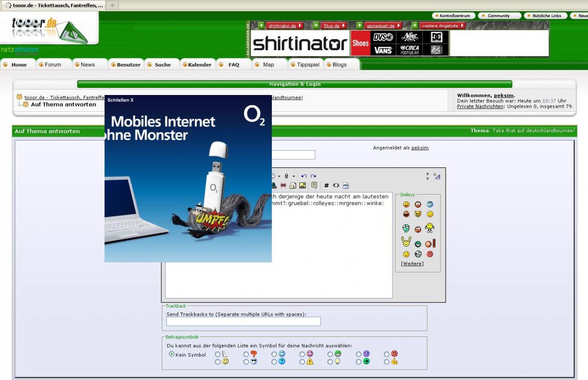Open the attachment paperclip dropdown arrow

[x=294, y=176]
